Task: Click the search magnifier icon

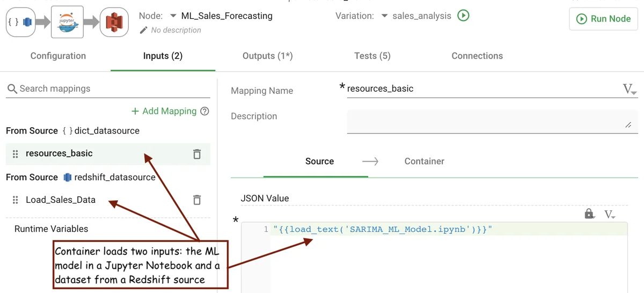Action: (x=12, y=89)
